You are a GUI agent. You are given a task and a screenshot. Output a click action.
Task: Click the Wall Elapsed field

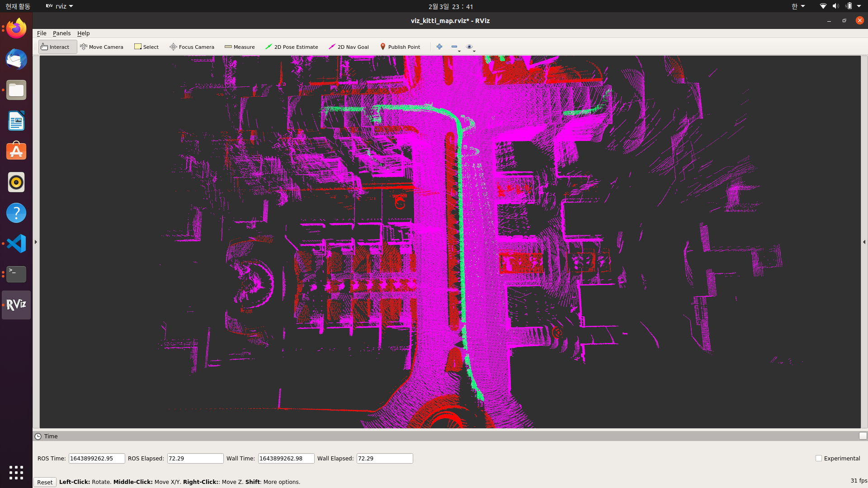(385, 458)
